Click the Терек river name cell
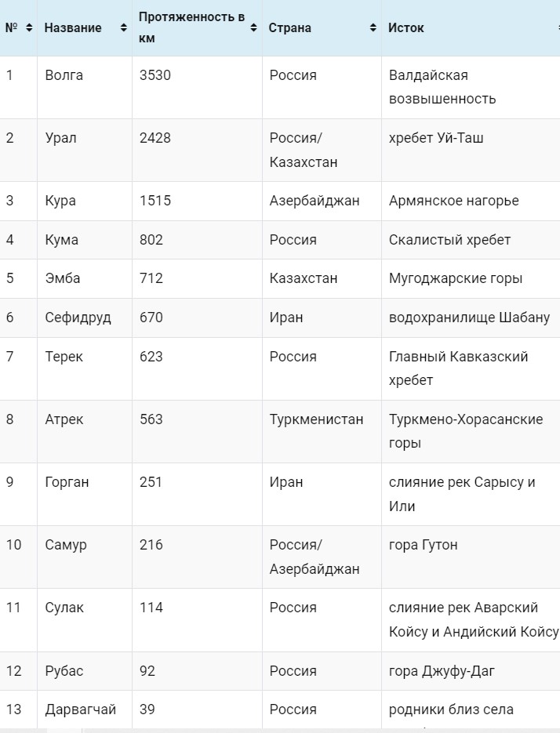 tap(64, 357)
